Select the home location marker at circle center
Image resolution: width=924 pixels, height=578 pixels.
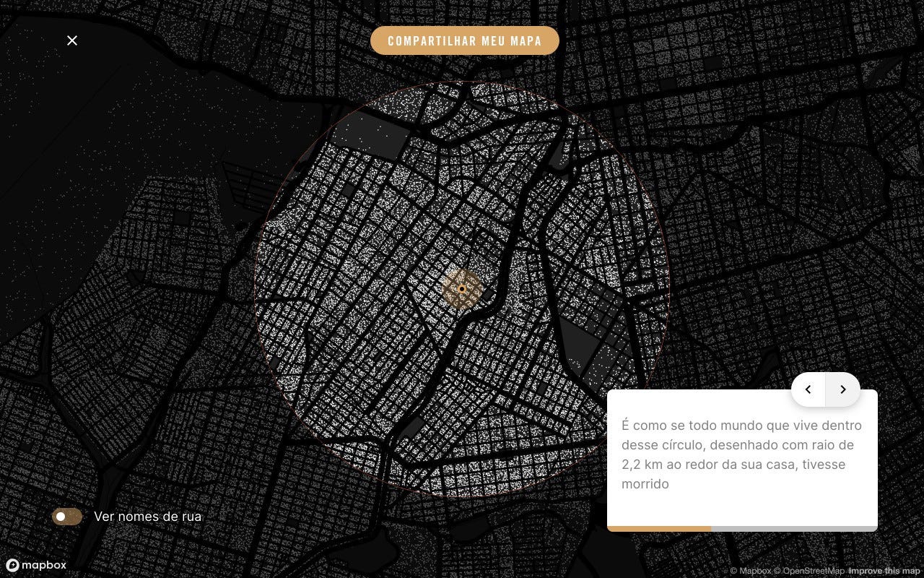[462, 289]
